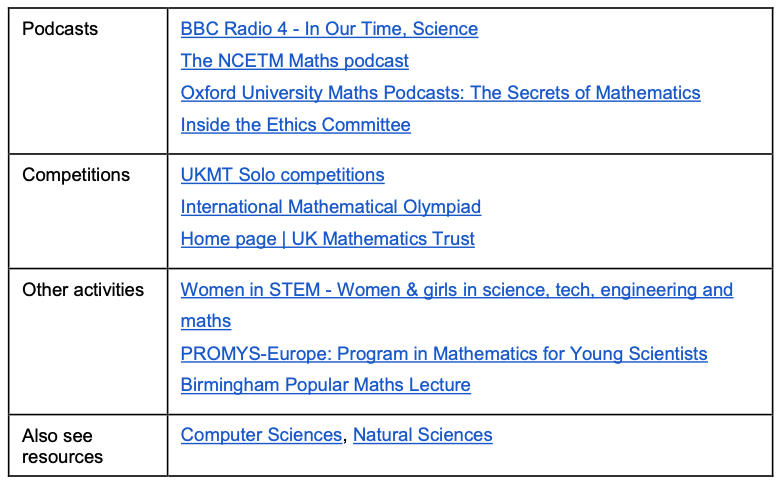Follow Oxford University Maths Podcasts link
Viewport: 782px width, 488px height.
(x=440, y=93)
